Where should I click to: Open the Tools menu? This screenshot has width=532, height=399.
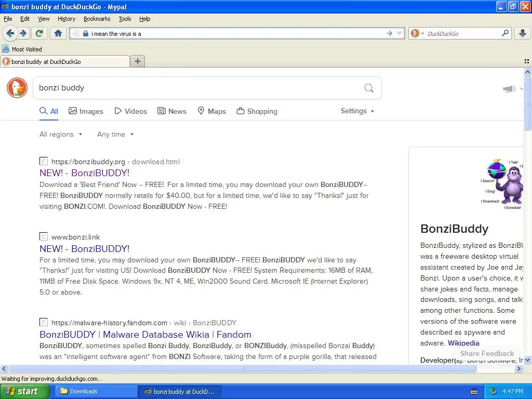tap(125, 19)
